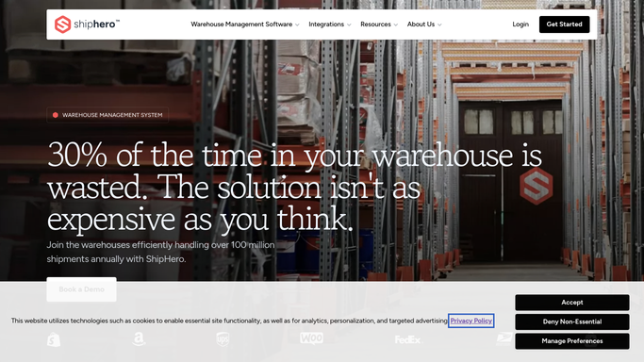The height and width of the screenshot is (362, 644).
Task: Open the Privacy Policy link
Action: tap(471, 321)
